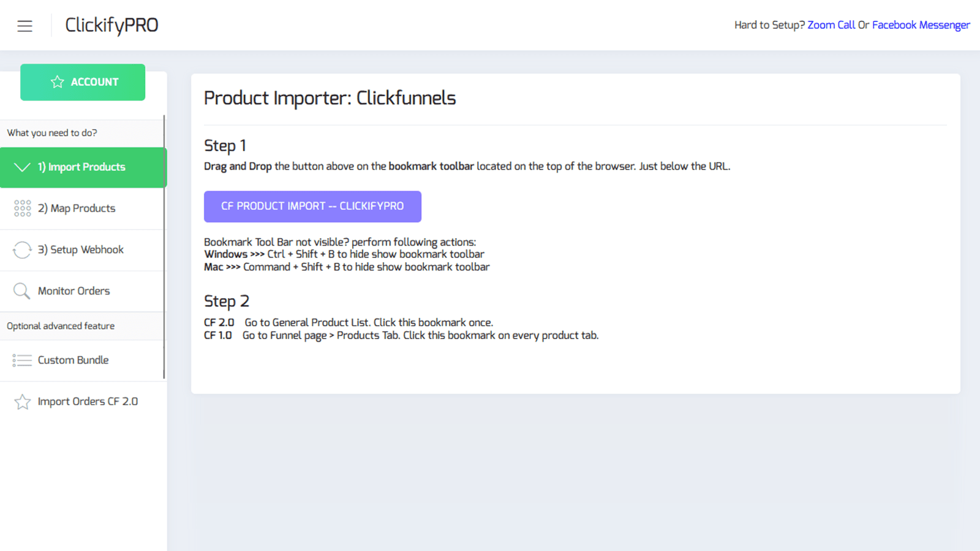980x551 pixels.
Task: Open the What you need to do section
Action: click(52, 132)
